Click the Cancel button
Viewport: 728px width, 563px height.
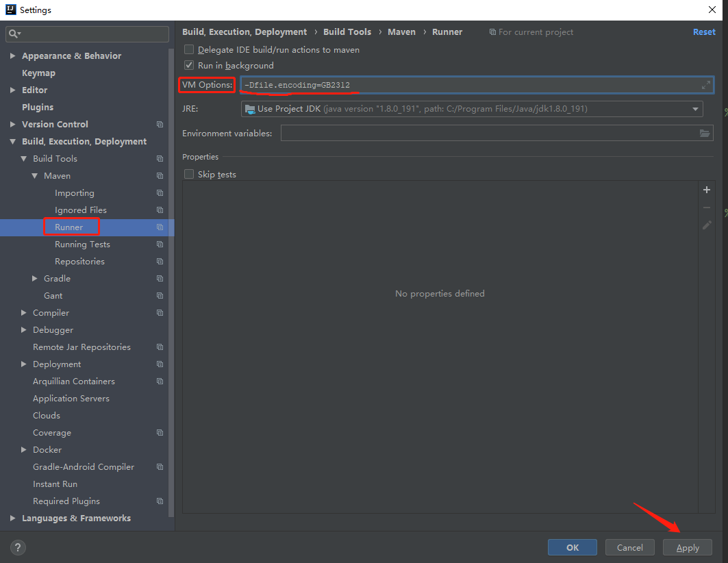pos(630,547)
